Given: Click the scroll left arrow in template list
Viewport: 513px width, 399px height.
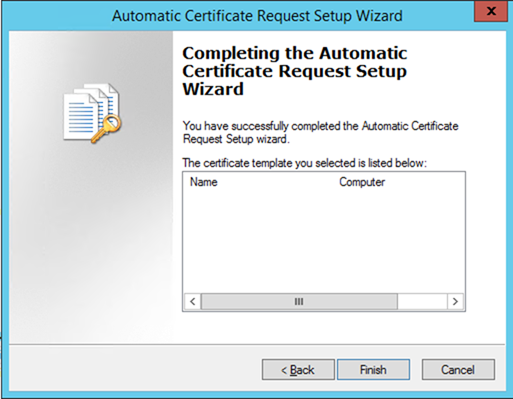Looking at the screenshot, I should pos(193,302).
